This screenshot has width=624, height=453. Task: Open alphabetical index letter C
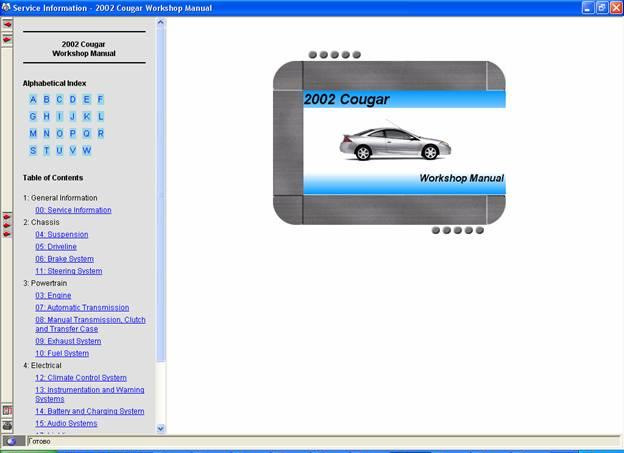(60, 99)
